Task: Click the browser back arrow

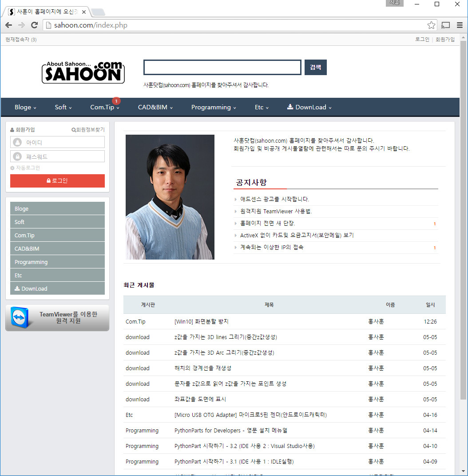Action: 8,25
